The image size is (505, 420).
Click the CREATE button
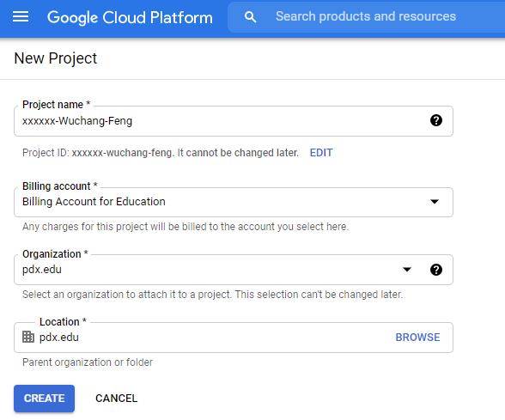[x=44, y=399]
